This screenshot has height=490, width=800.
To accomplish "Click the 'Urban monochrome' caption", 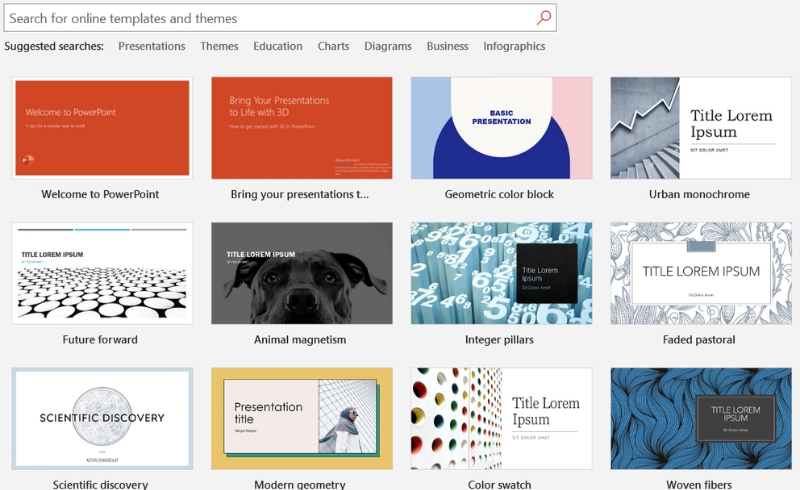I will tap(699, 194).
